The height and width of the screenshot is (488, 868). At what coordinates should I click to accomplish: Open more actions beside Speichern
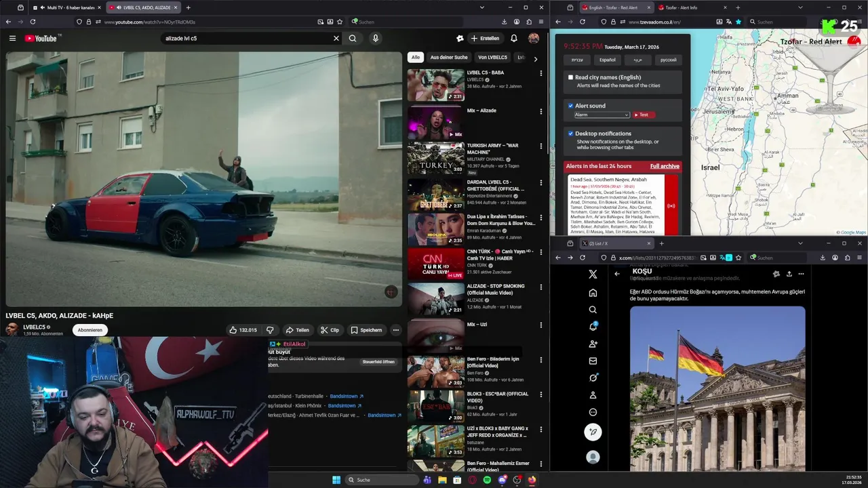pyautogui.click(x=396, y=330)
